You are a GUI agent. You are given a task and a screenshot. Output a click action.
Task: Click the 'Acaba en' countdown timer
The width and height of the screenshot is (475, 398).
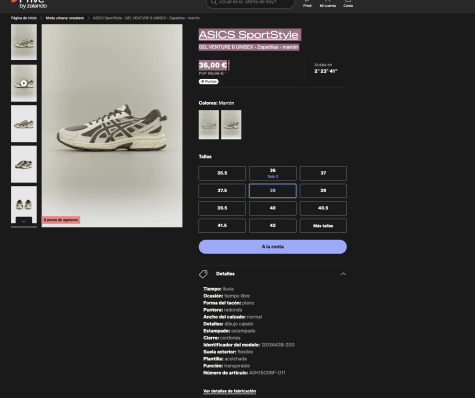[326, 68]
